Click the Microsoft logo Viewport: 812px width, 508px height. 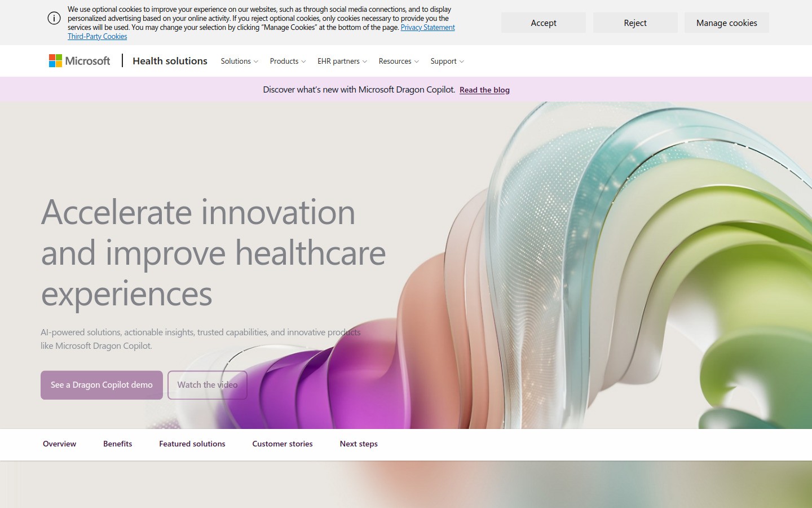pos(80,61)
